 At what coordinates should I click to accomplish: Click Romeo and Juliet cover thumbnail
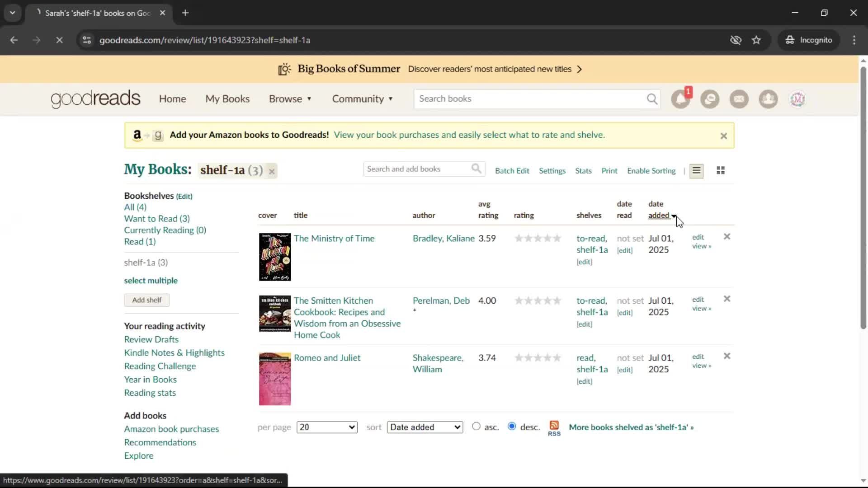[275, 379]
